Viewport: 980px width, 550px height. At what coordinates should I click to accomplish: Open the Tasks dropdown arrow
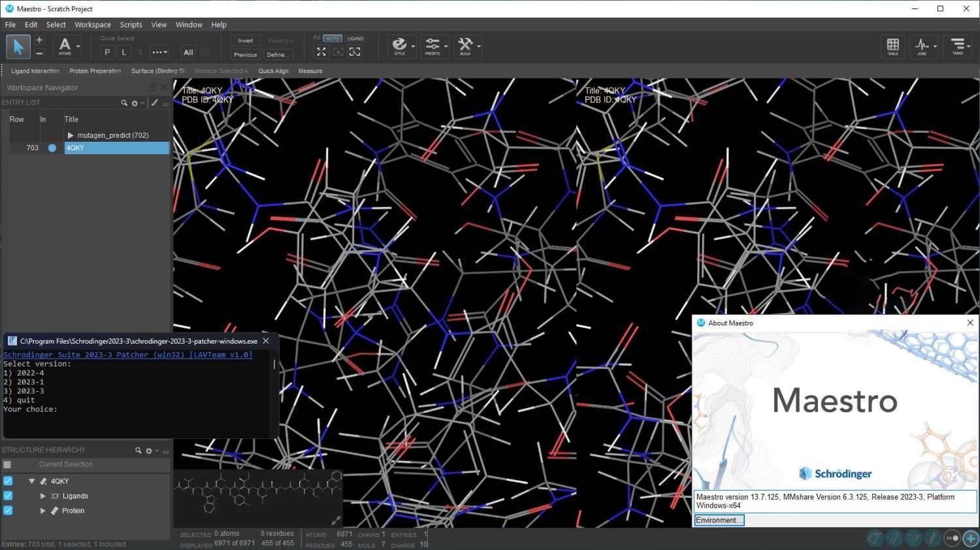pos(968,46)
